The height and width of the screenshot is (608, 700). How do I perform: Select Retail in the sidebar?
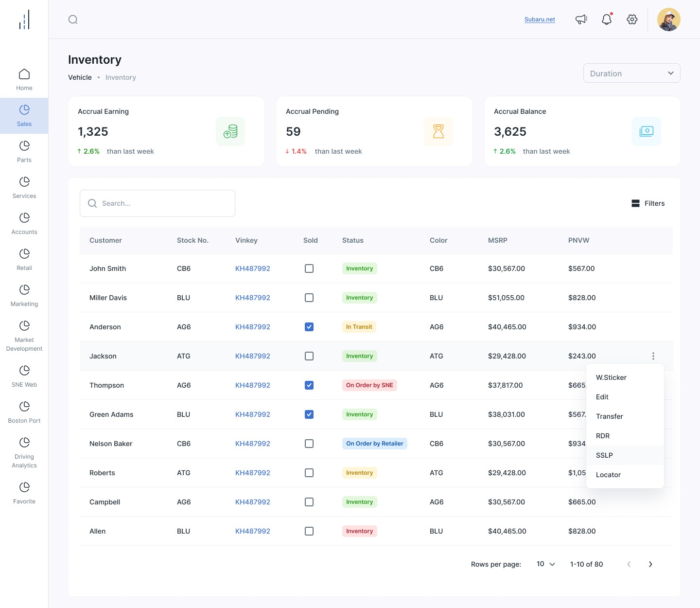pos(24,260)
